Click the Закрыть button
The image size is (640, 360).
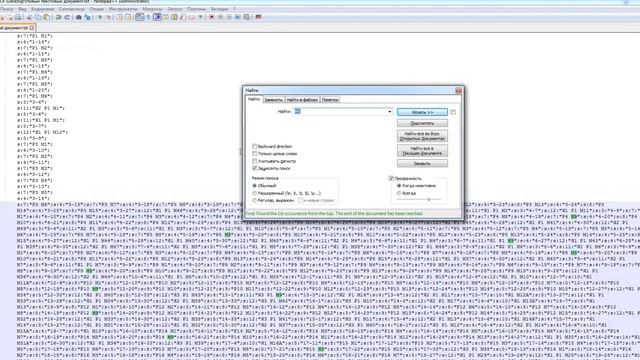pos(422,163)
